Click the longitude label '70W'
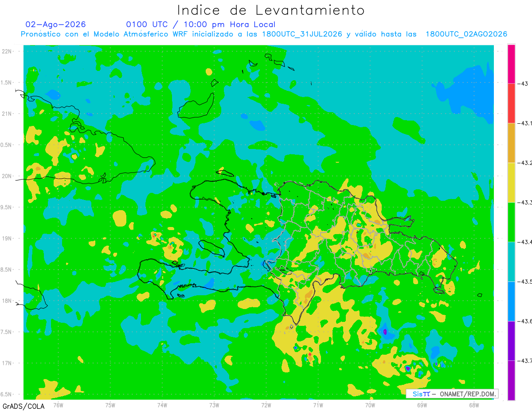The width and height of the screenshot is (532, 411). tap(370, 405)
